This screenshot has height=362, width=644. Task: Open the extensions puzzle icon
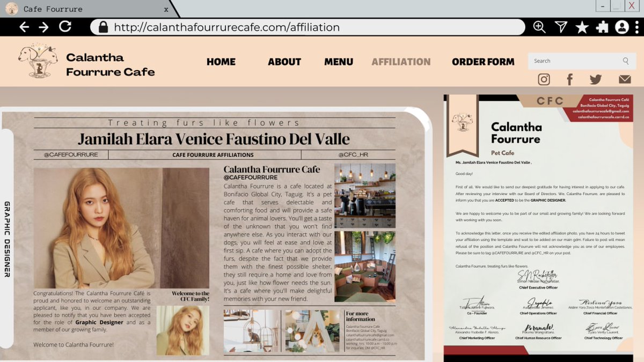(602, 27)
